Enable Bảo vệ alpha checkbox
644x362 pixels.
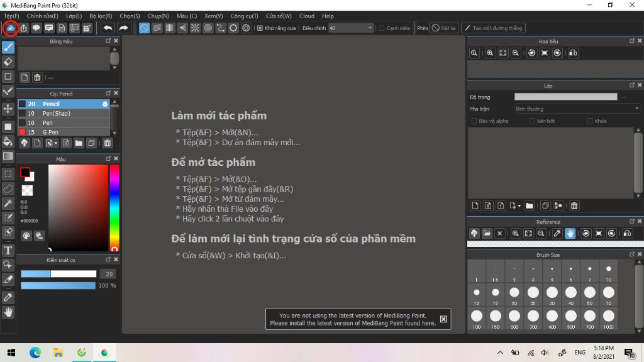tap(474, 121)
